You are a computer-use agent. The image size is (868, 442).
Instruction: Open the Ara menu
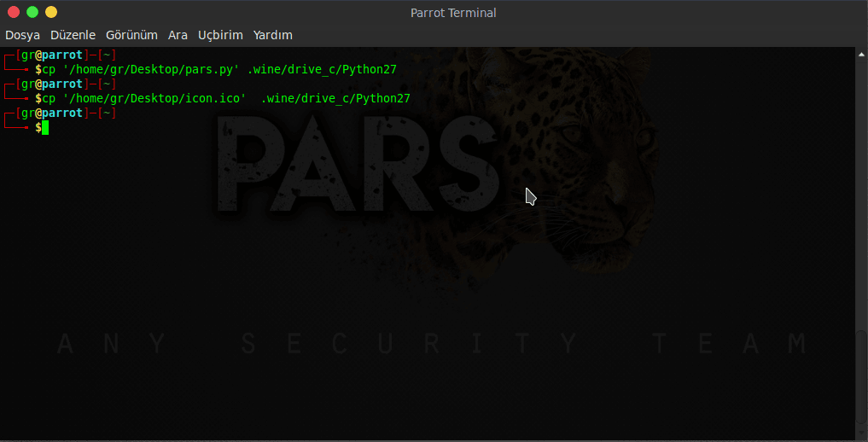click(178, 35)
